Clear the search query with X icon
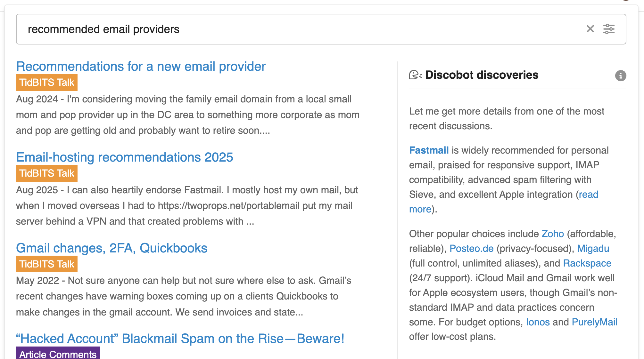This screenshot has height=359, width=644. point(590,29)
